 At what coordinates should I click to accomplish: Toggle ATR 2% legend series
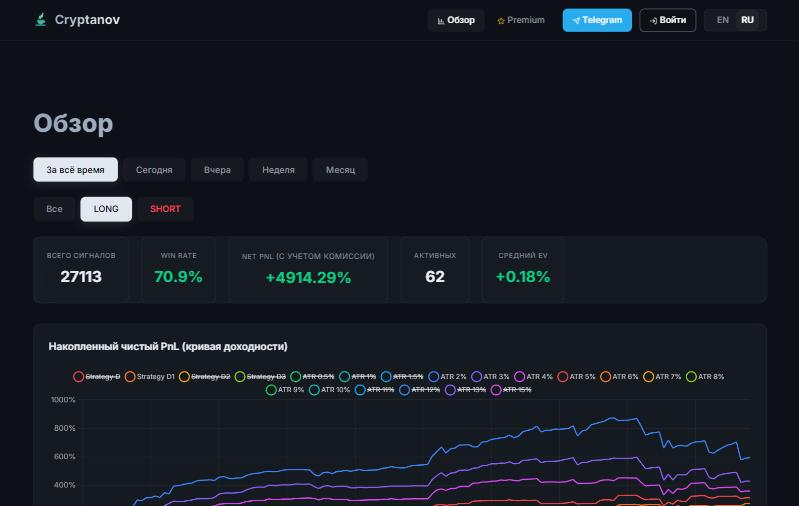(x=447, y=377)
